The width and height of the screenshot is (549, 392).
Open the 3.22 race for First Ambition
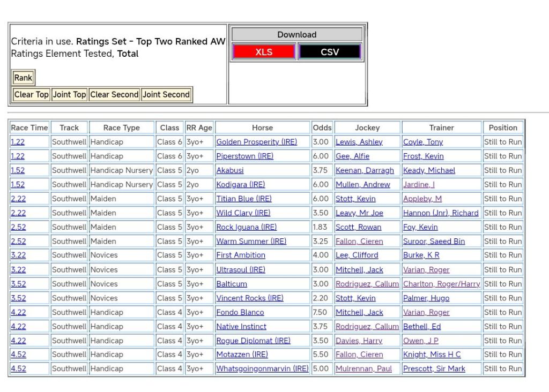(18, 255)
